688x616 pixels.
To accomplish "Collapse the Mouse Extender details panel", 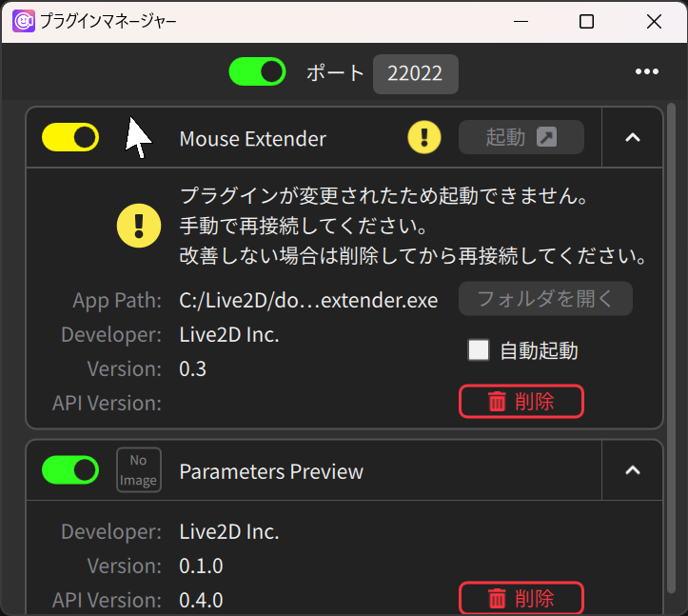I will click(632, 137).
